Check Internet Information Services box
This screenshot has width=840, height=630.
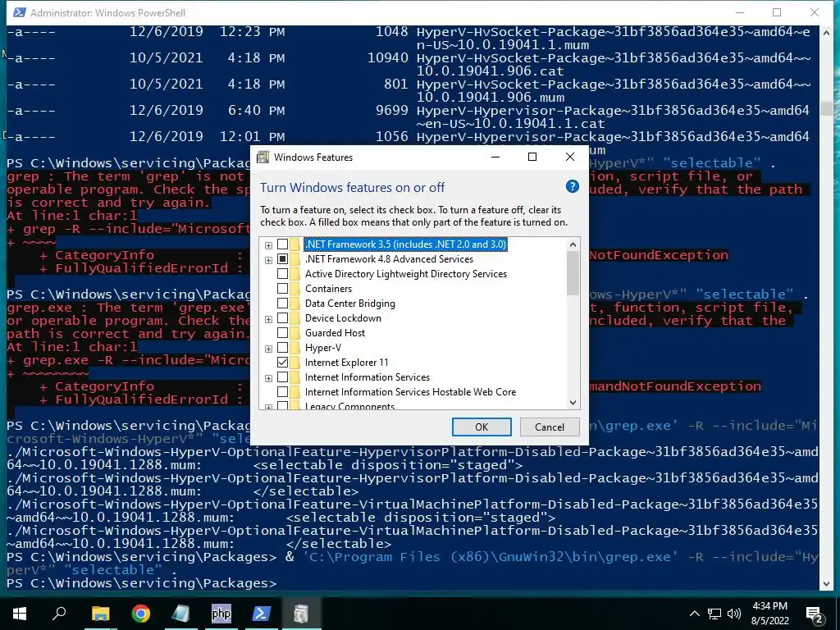click(282, 377)
